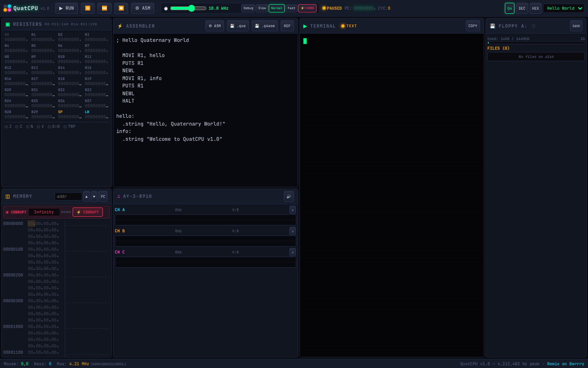Stop the CPU with the stop button
Viewport: 588px width, 368px height.
point(121,8)
